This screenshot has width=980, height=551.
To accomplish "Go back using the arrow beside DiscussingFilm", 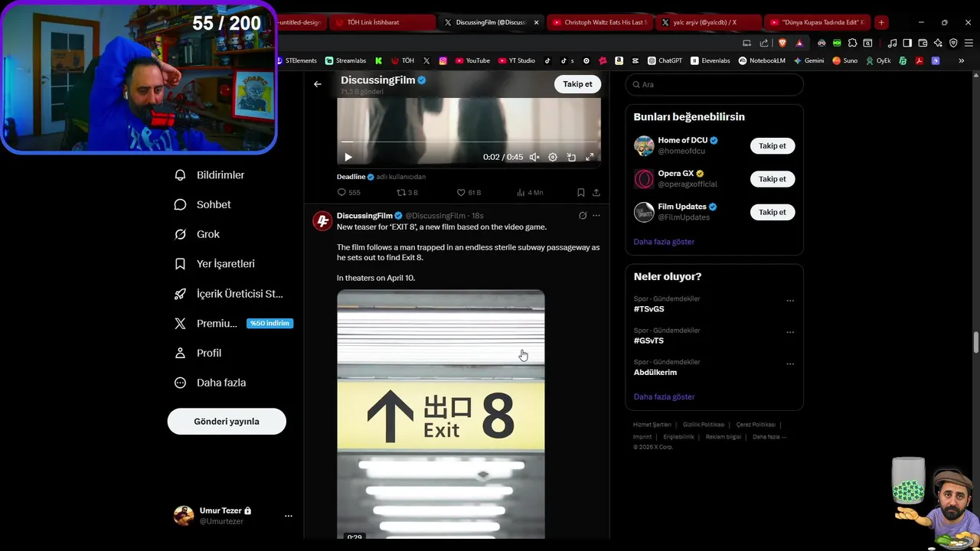I will (318, 84).
